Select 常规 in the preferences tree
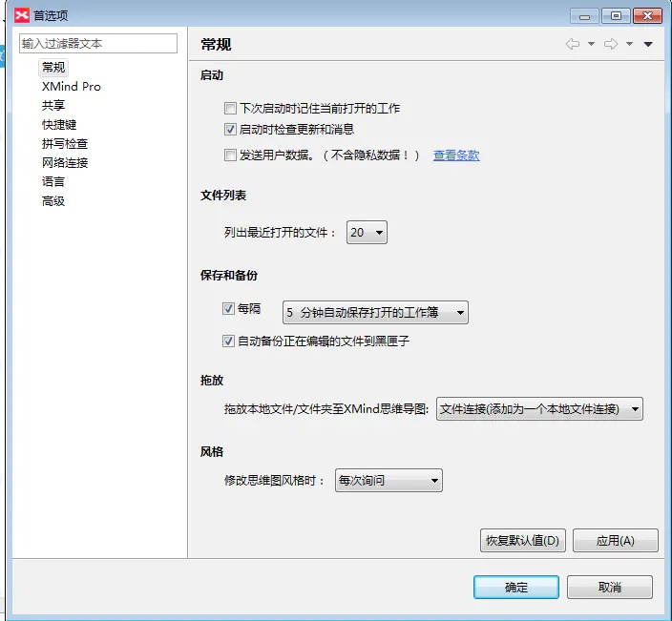The height and width of the screenshot is (621, 672). pyautogui.click(x=53, y=67)
